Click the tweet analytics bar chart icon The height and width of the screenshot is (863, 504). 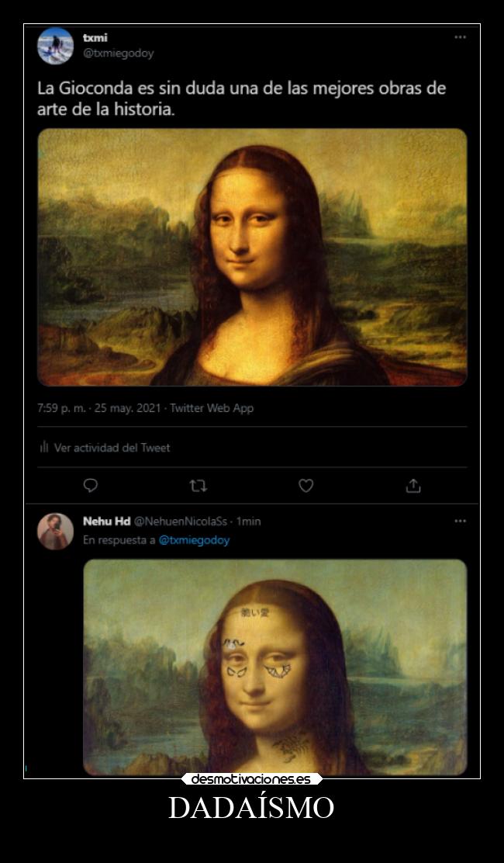44,448
